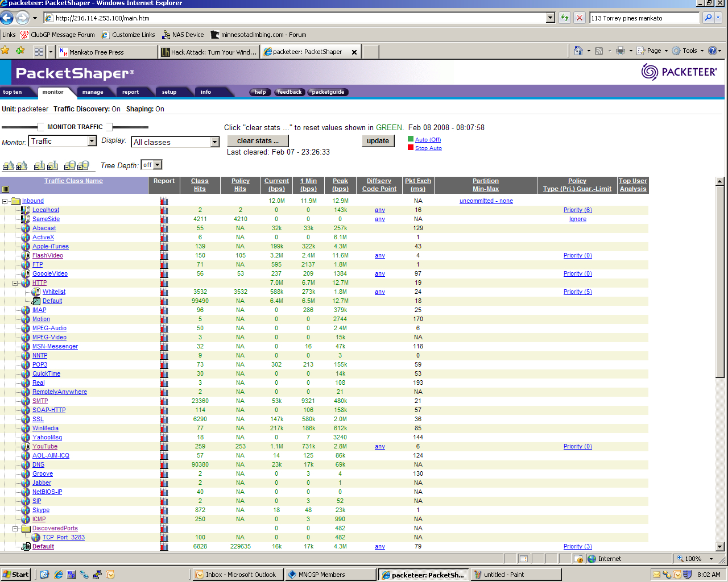Screen dimensions: 728x582
Task: Switch to the report tab
Action: click(130, 92)
